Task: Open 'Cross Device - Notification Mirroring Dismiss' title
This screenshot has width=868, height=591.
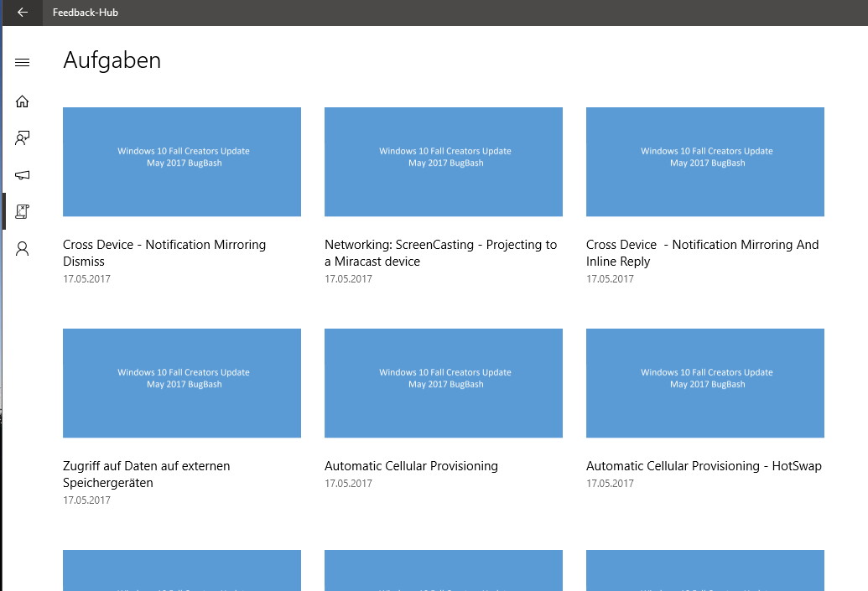Action: pyautogui.click(x=164, y=253)
